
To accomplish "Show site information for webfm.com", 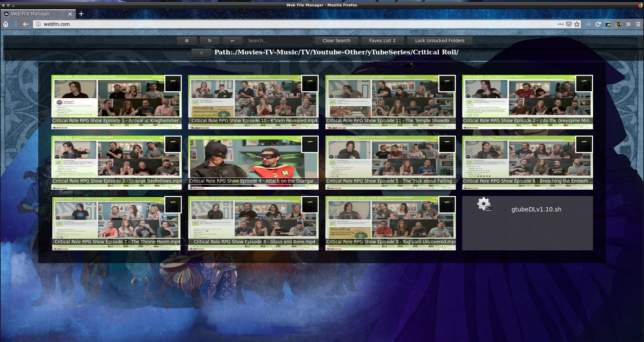I will tap(38, 24).
